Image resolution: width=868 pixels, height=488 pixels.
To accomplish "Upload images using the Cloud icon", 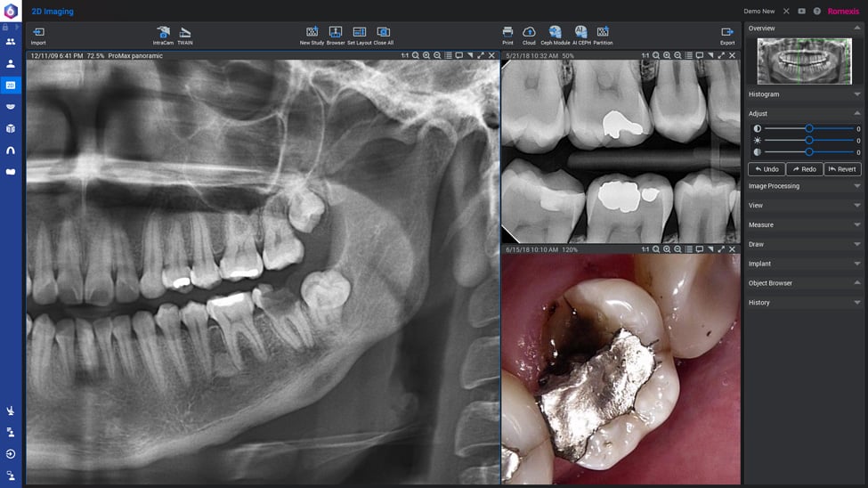I will click(x=529, y=33).
